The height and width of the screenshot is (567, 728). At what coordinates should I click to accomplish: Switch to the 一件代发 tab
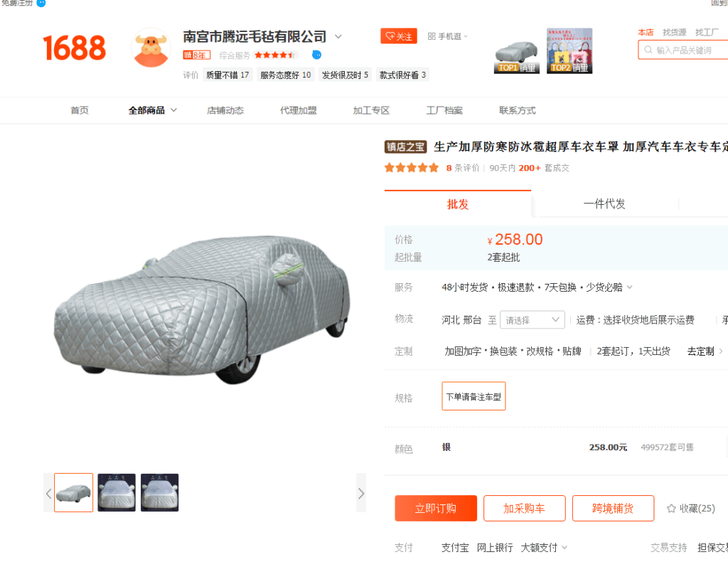click(x=604, y=204)
